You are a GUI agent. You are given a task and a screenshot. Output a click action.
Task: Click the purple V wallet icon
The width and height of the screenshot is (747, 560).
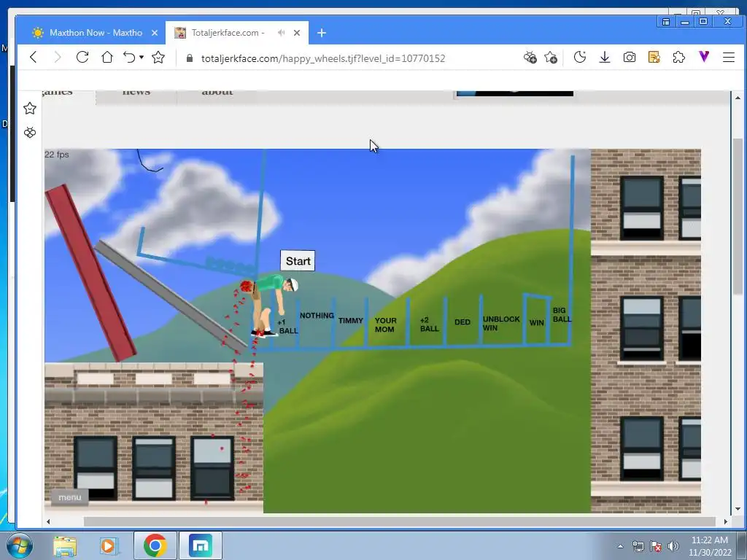click(704, 57)
